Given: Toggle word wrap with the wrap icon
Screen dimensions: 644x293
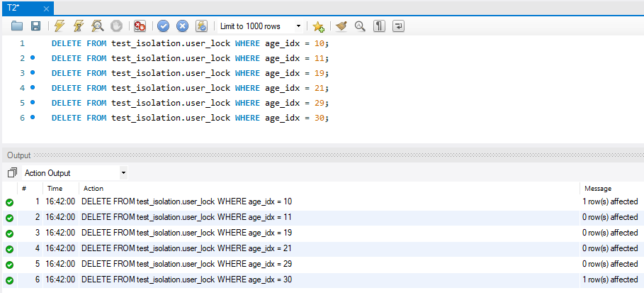Looking at the screenshot, I should tap(398, 26).
